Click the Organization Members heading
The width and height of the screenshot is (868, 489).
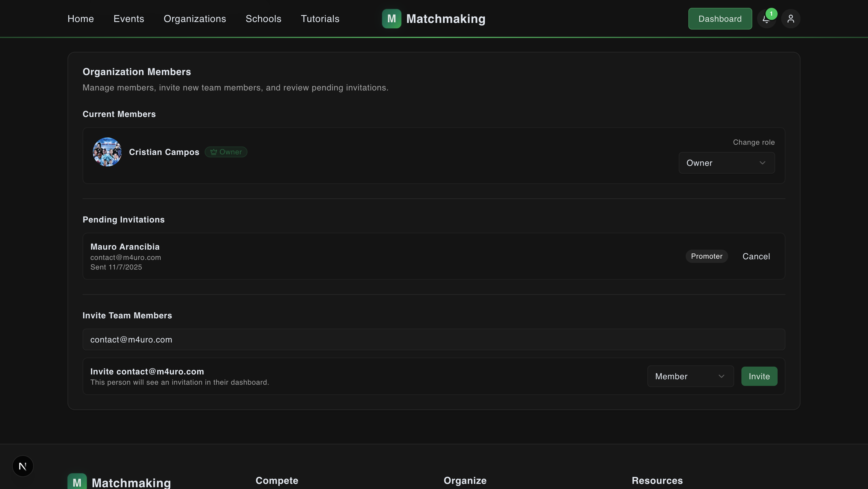click(x=137, y=72)
